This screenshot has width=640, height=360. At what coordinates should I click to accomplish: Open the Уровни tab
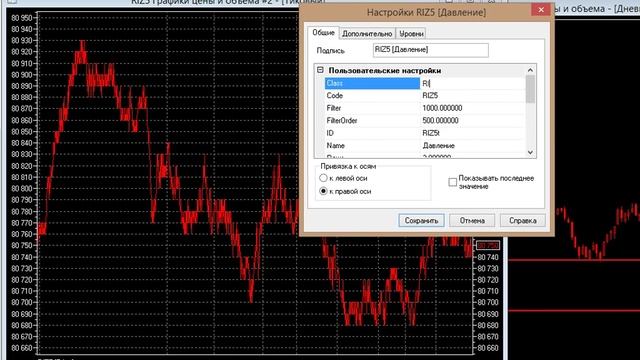click(411, 34)
